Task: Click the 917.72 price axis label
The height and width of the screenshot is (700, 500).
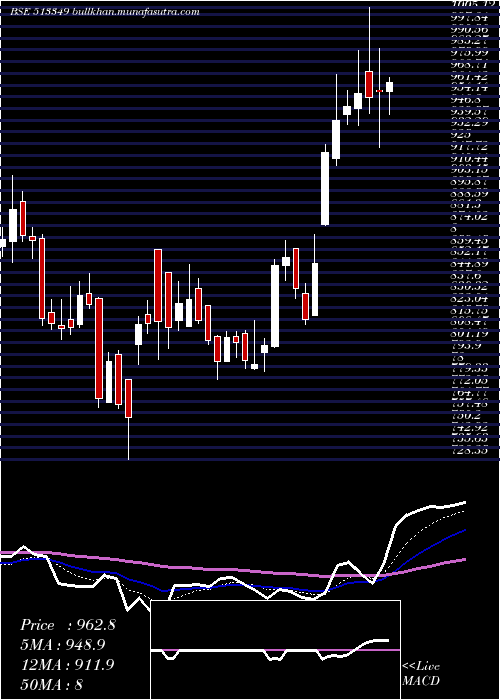Action: 468,146
